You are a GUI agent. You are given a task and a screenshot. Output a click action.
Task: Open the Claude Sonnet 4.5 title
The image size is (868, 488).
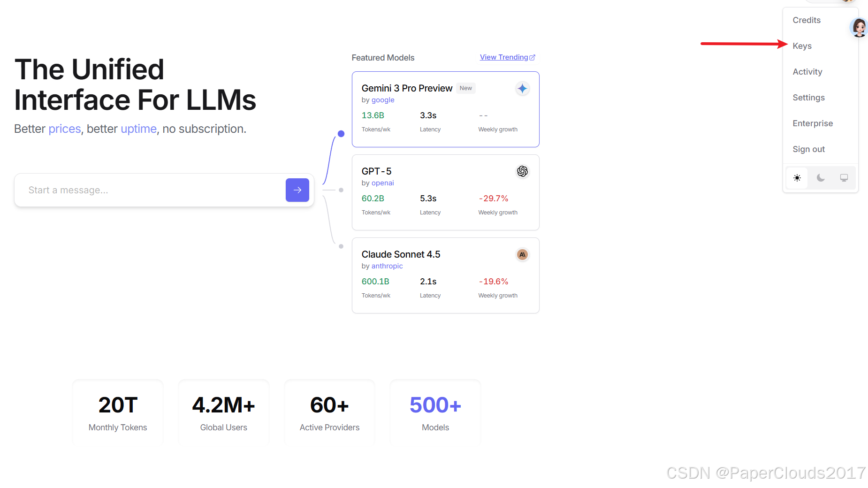pos(401,254)
